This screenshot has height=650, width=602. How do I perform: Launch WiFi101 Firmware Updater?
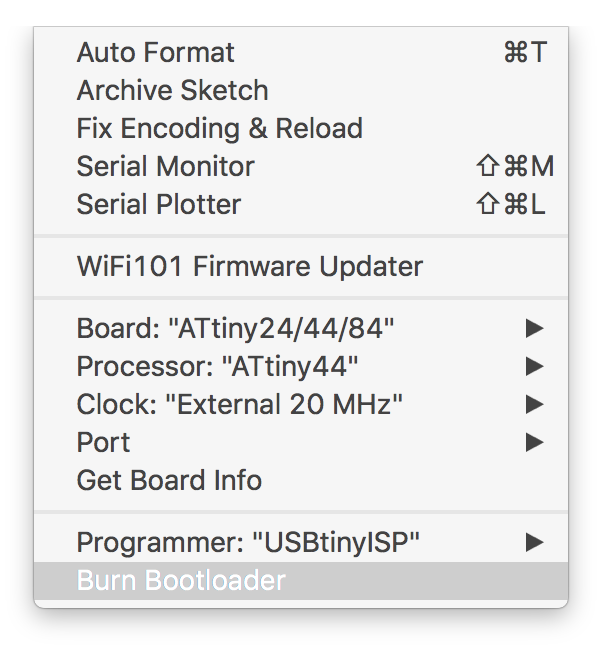click(x=301, y=266)
